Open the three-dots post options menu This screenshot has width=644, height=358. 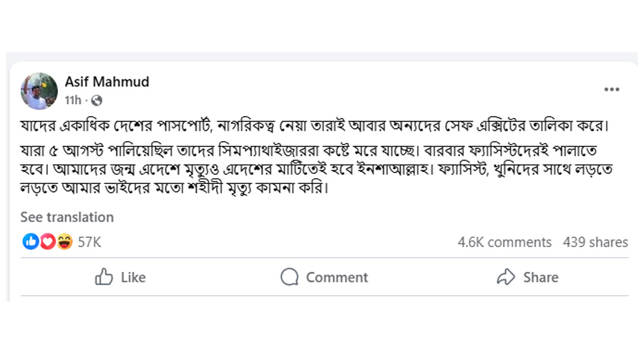tap(612, 89)
